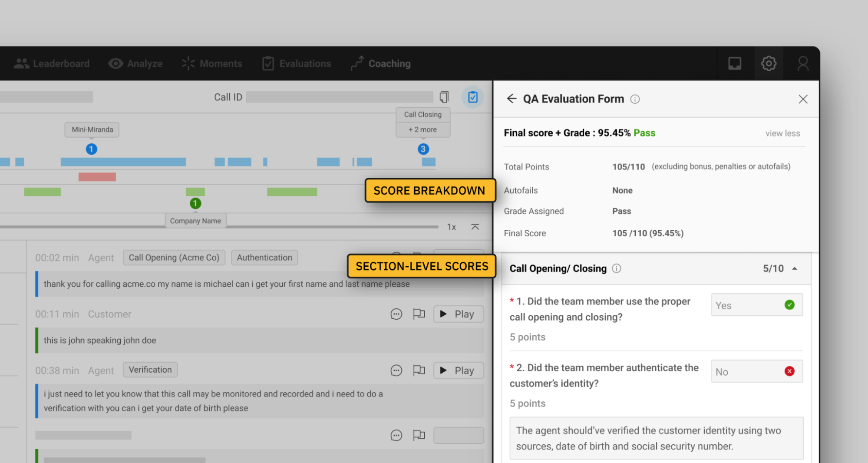Open the user profile icon top right
The height and width of the screenshot is (463, 868).
[x=802, y=63]
